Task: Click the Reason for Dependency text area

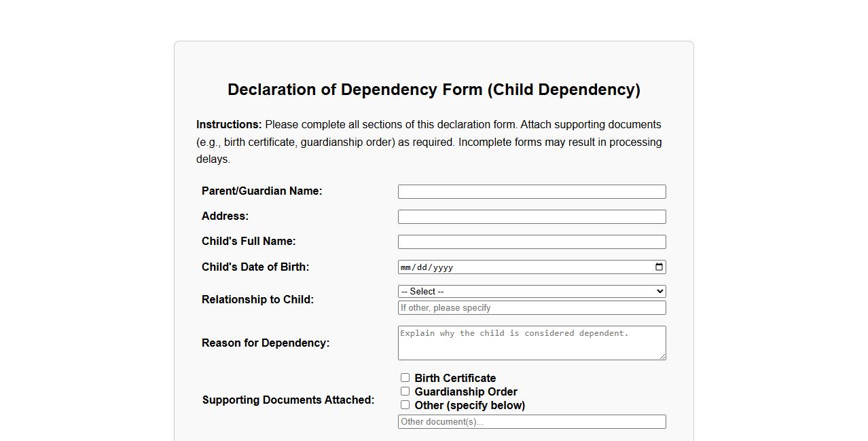Action: [x=532, y=343]
